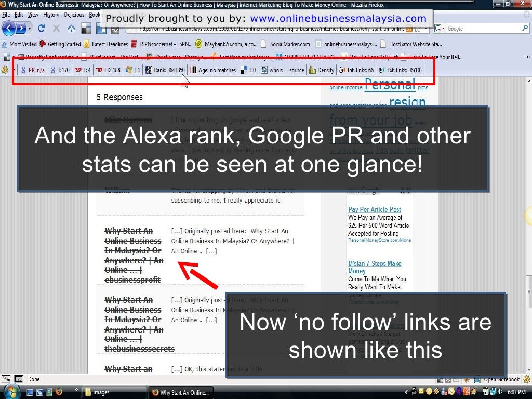This screenshot has width=532, height=399.
Task: Click the struck-through Mike Harmon commenter link
Action: coord(128,120)
